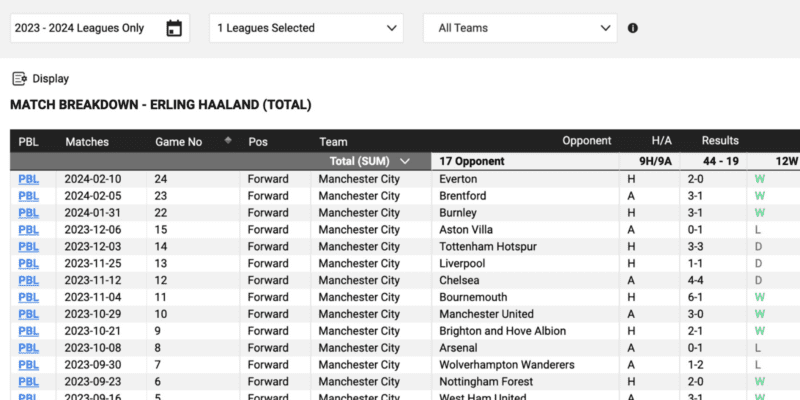Open PBL link for Brentford match
Screen dimensions: 800x400
[29, 196]
